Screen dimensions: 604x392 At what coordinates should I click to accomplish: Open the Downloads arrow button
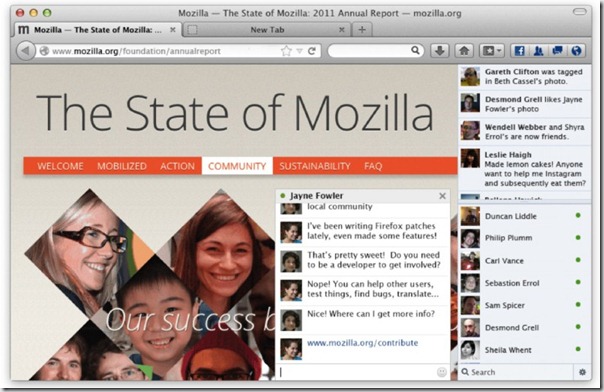[x=440, y=51]
